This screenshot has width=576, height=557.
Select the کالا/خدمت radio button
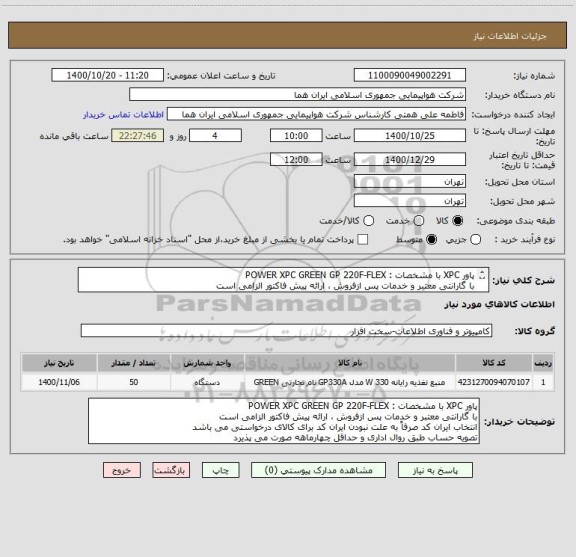click(368, 221)
